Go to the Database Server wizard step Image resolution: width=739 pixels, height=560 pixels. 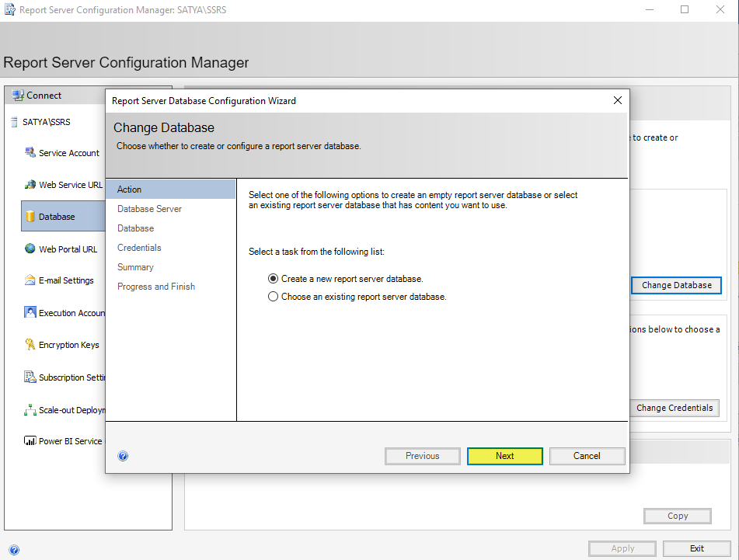[149, 209]
